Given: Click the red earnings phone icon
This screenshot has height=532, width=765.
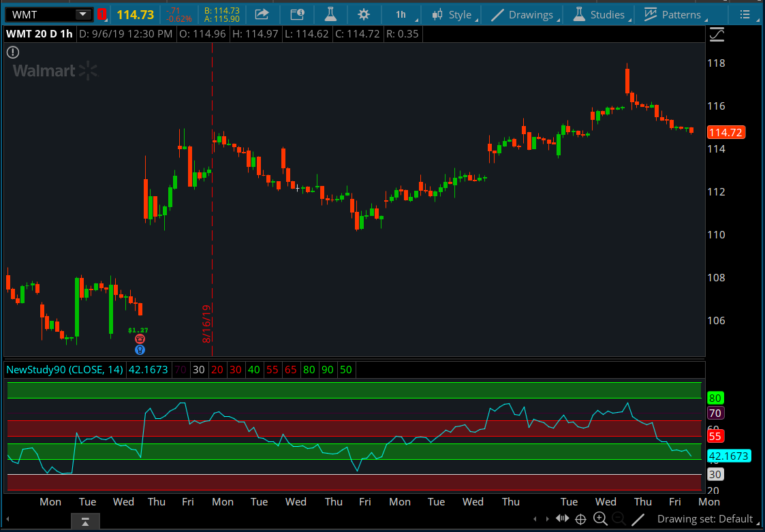Looking at the screenshot, I should pyautogui.click(x=140, y=339).
